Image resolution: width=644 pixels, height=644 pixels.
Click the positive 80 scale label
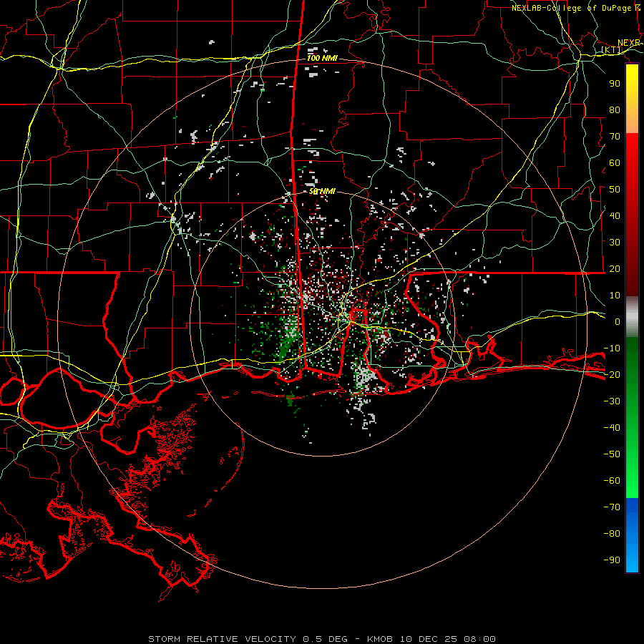(615, 109)
